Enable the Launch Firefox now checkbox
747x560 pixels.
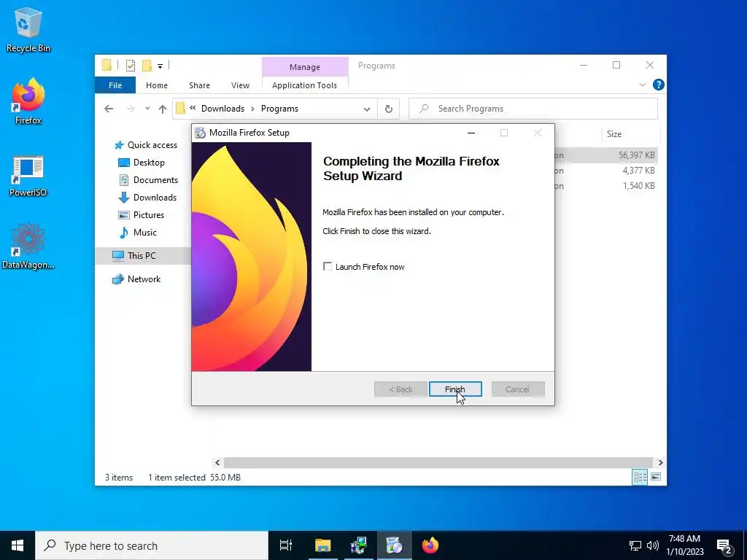pos(328,267)
